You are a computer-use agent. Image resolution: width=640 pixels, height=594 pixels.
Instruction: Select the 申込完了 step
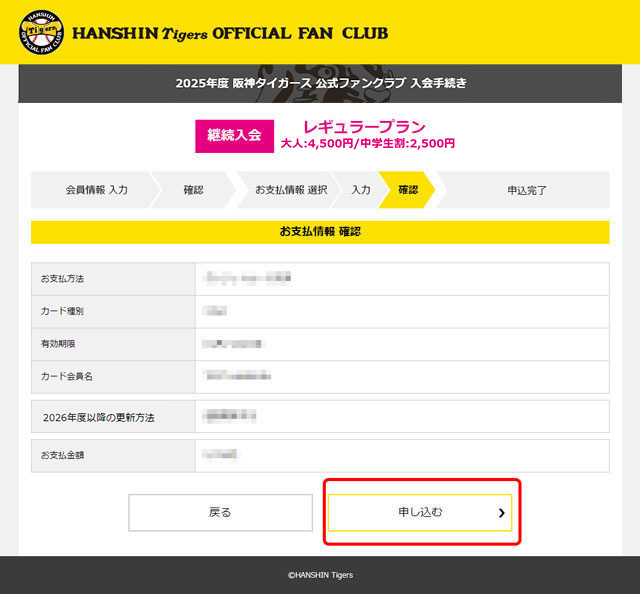tap(527, 190)
